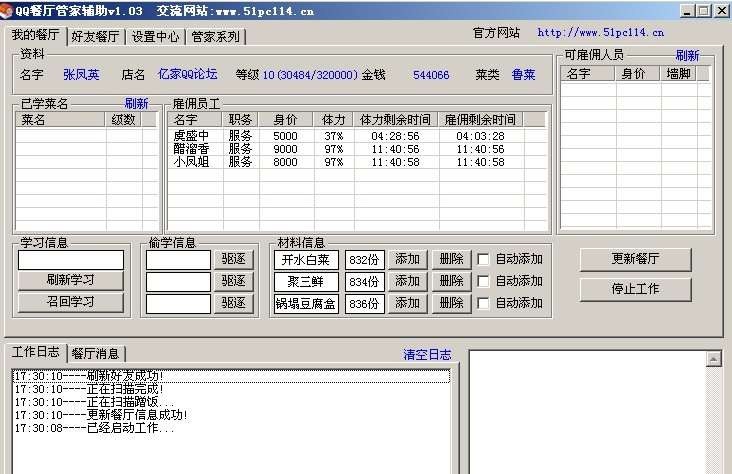Viewport: 732px width, 474px height.
Task: Click the 刷新学习 button
Action: (71, 280)
